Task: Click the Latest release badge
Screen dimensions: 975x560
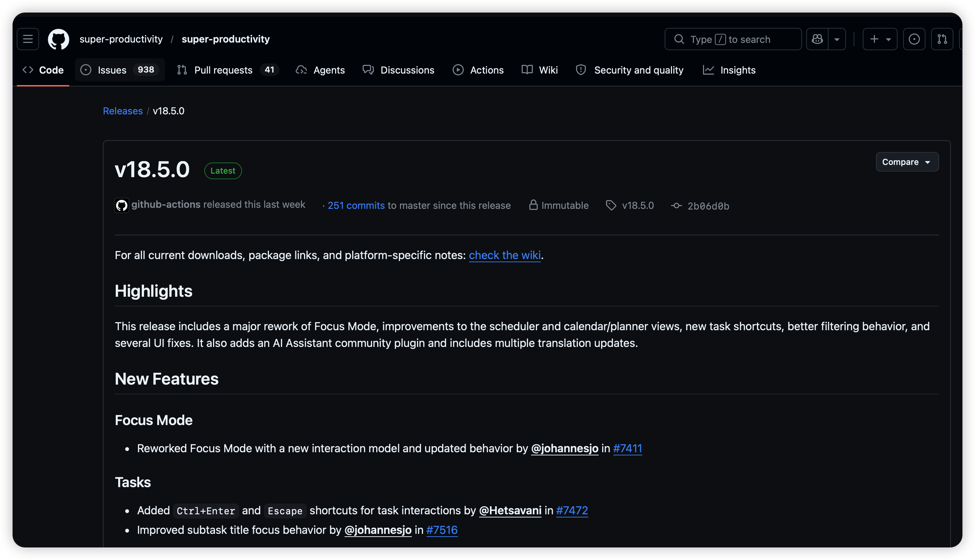Action: [223, 171]
